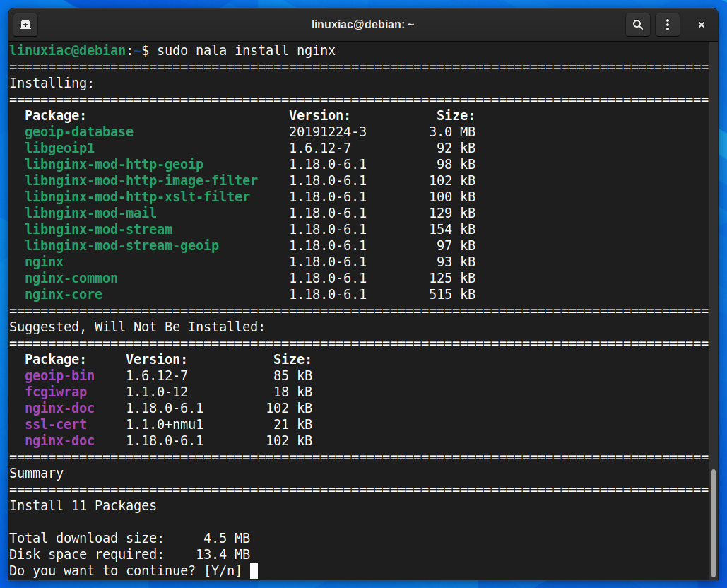Click the Total download size value

(227, 538)
